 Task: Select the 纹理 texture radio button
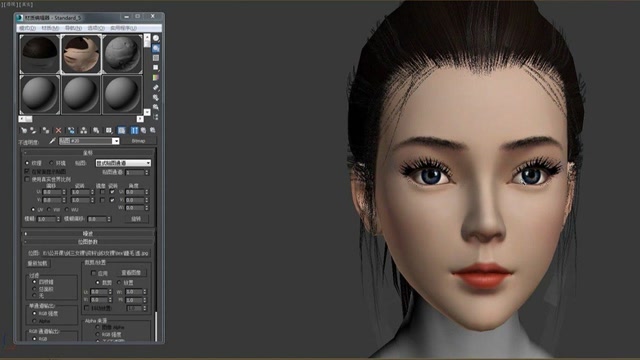coord(27,163)
